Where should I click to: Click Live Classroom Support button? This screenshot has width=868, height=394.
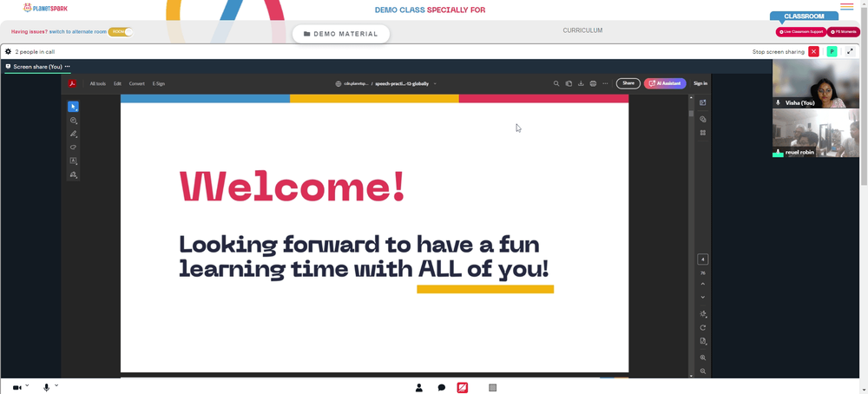(x=800, y=31)
